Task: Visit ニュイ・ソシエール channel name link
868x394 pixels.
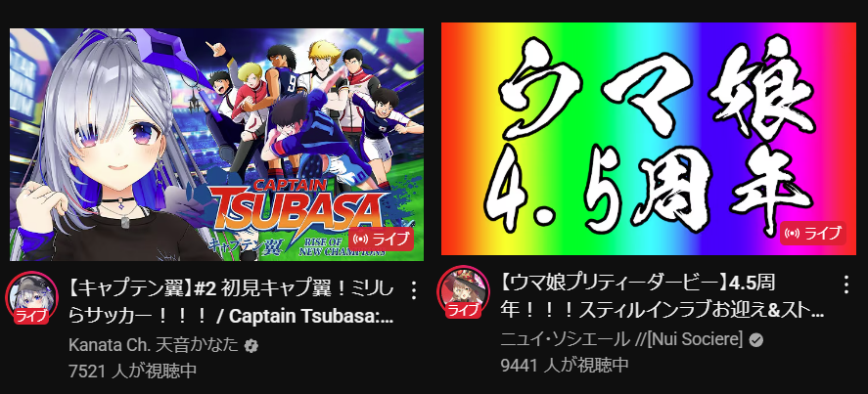Action: coord(622,340)
